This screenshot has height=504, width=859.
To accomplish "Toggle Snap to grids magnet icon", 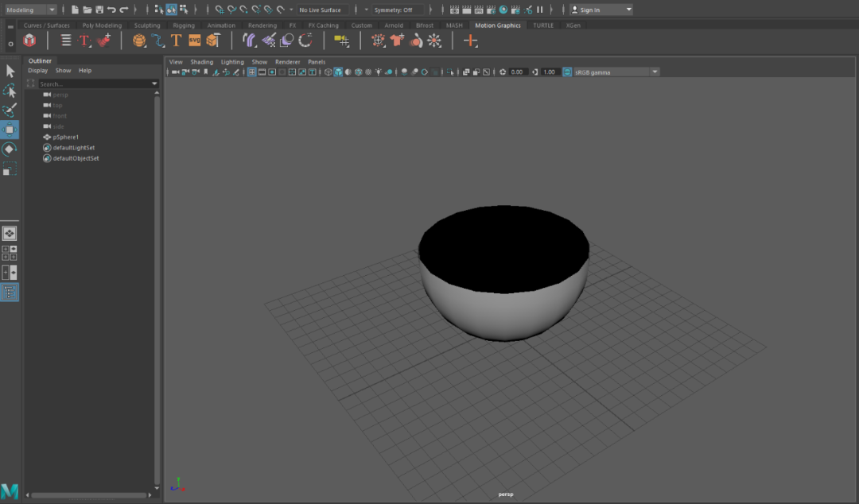I will click(x=220, y=10).
